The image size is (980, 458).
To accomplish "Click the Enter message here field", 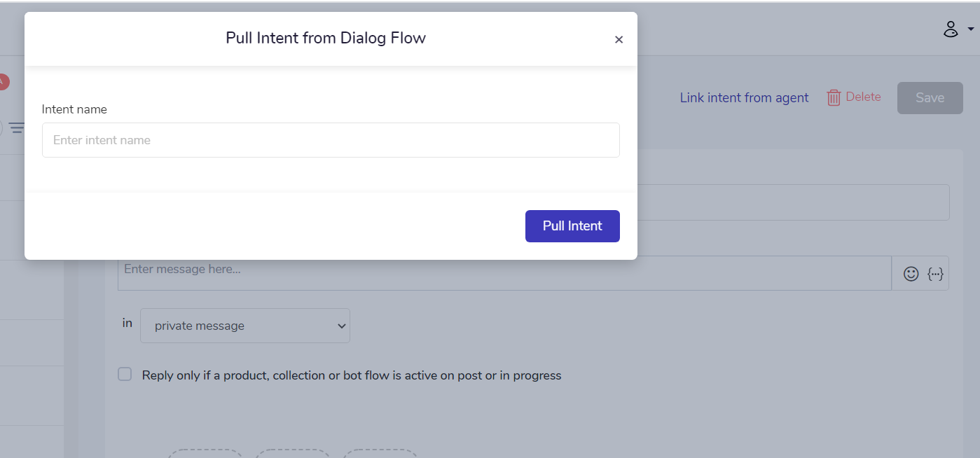I will pos(504,273).
